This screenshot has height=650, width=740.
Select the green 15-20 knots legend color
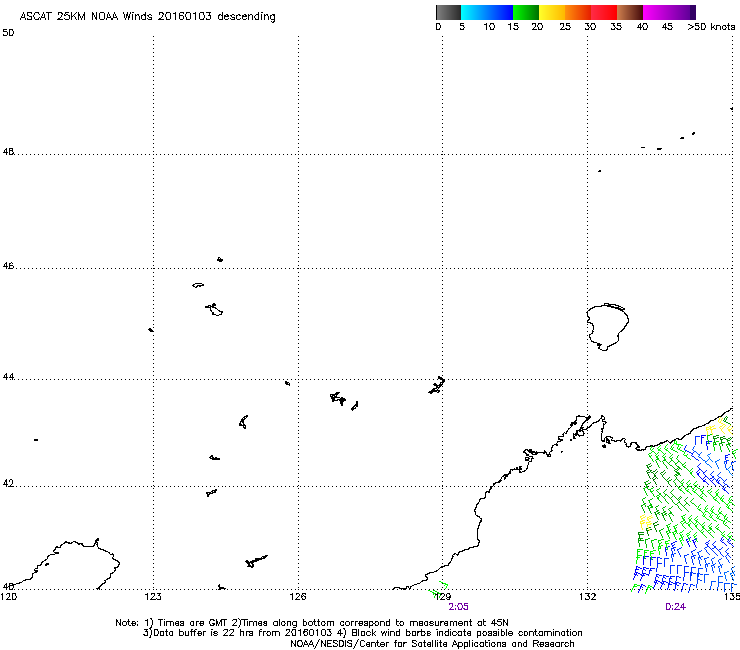click(526, 12)
